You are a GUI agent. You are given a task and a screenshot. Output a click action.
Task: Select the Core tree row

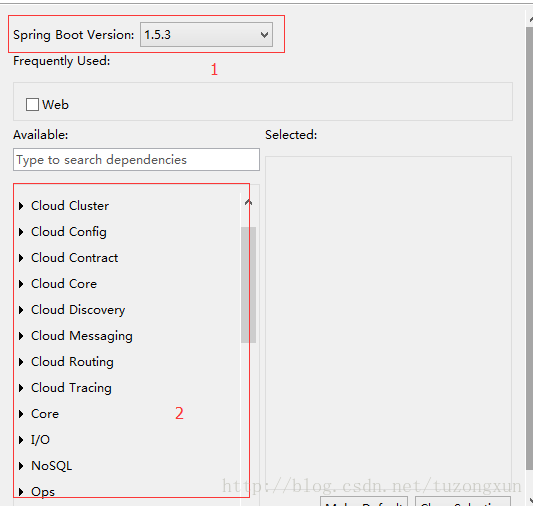point(45,414)
